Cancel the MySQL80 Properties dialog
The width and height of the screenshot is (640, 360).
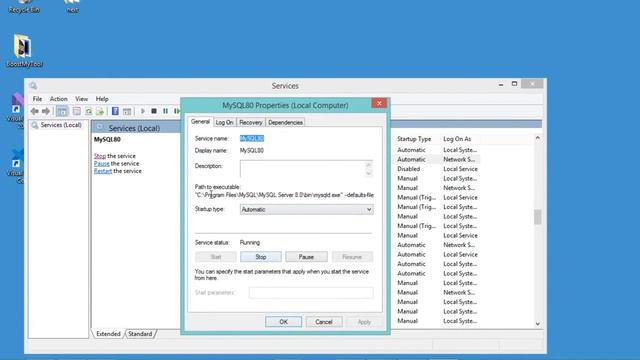click(324, 322)
